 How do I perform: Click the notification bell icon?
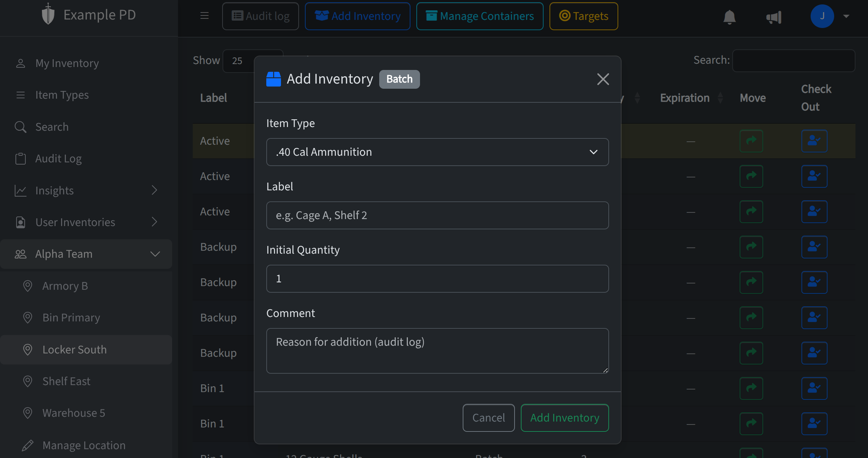click(729, 17)
